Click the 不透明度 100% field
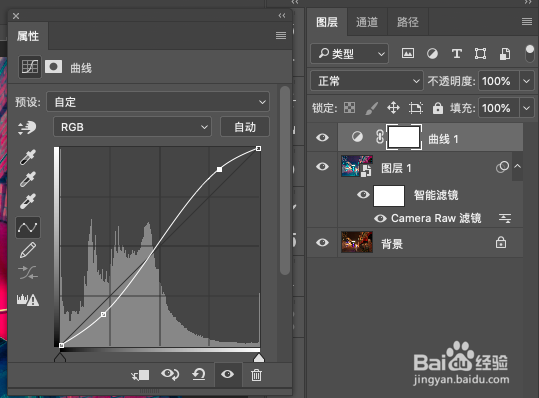The image size is (539, 398). tap(499, 81)
